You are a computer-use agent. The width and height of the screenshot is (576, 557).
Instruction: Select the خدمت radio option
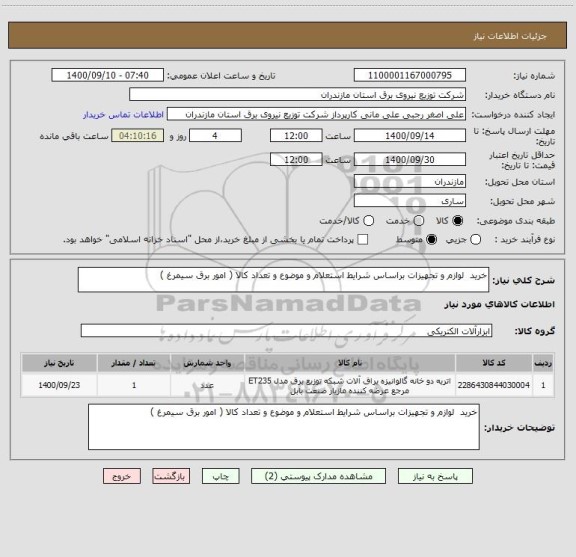(x=418, y=221)
